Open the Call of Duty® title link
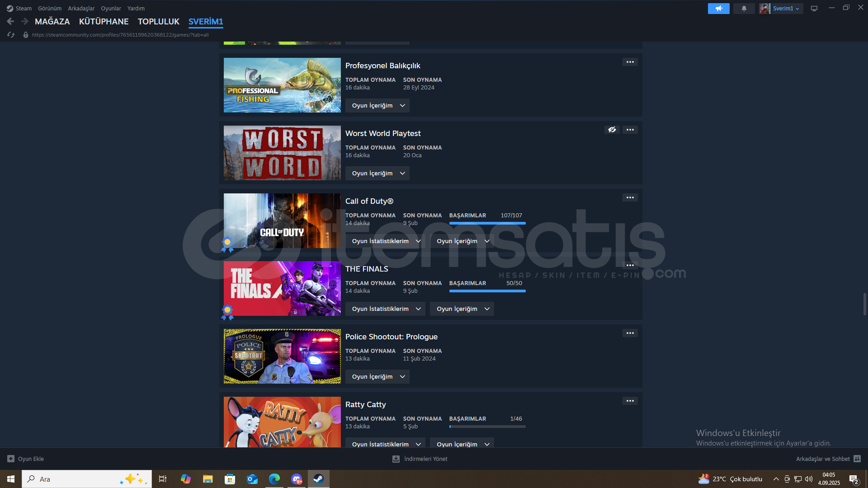 (x=369, y=201)
